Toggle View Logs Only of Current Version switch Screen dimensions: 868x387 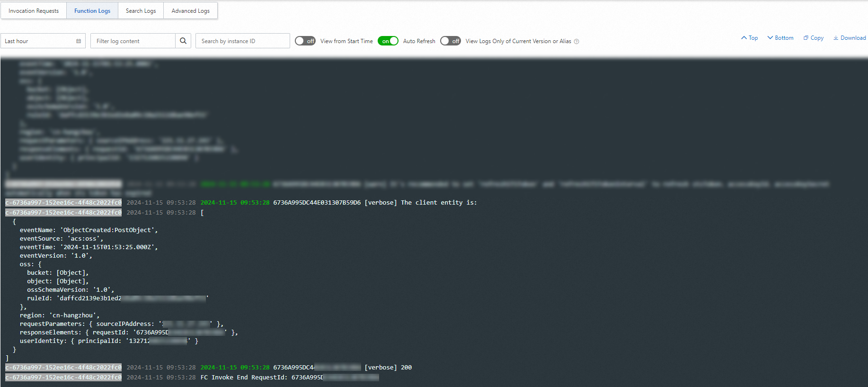(x=451, y=41)
